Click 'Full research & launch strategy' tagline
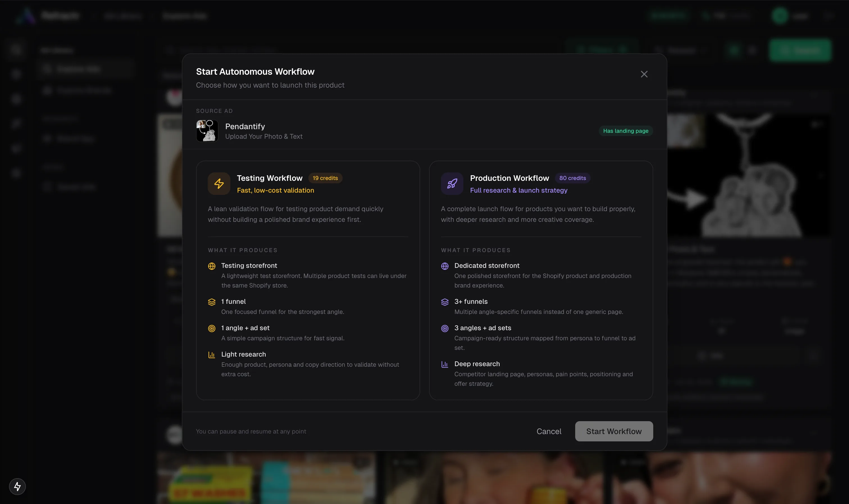The image size is (849, 504). click(518, 190)
